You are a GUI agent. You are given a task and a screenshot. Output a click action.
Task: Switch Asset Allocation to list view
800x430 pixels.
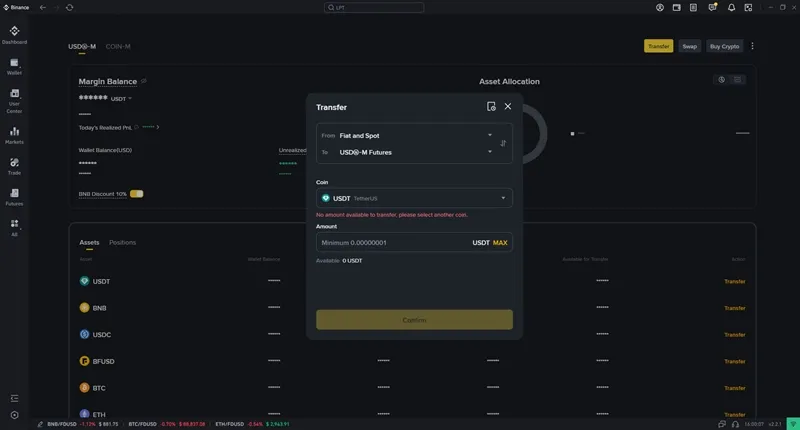pos(738,80)
